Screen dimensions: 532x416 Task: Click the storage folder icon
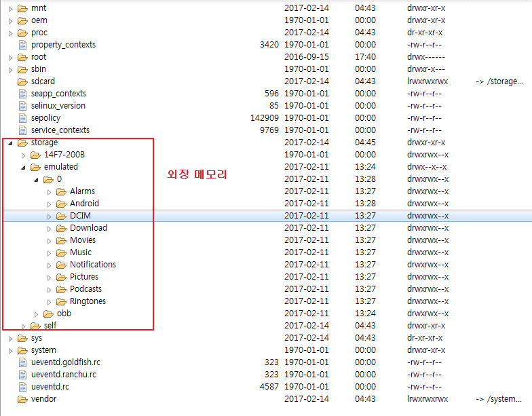point(22,143)
